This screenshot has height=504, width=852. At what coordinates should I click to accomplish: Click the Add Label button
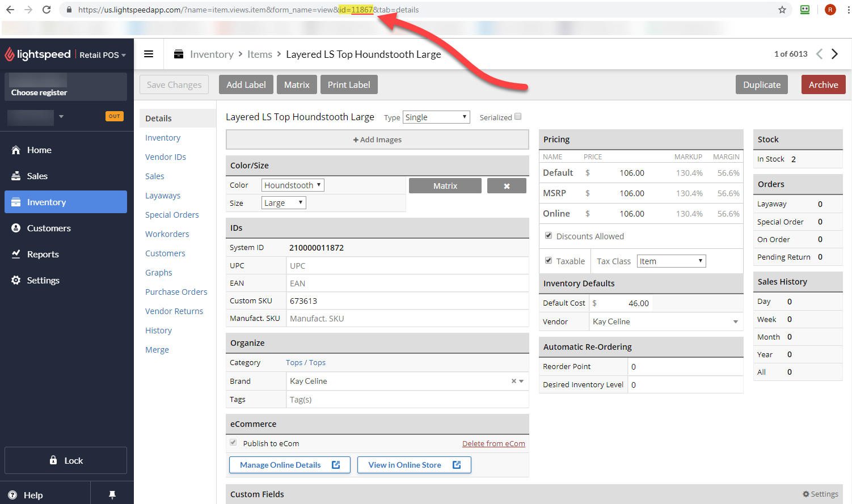246,84
